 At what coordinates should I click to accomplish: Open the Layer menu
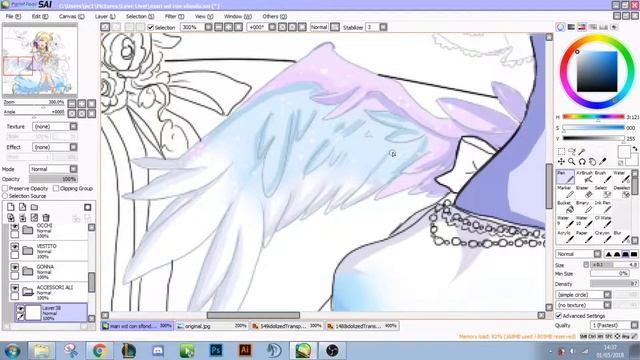[x=105, y=16]
